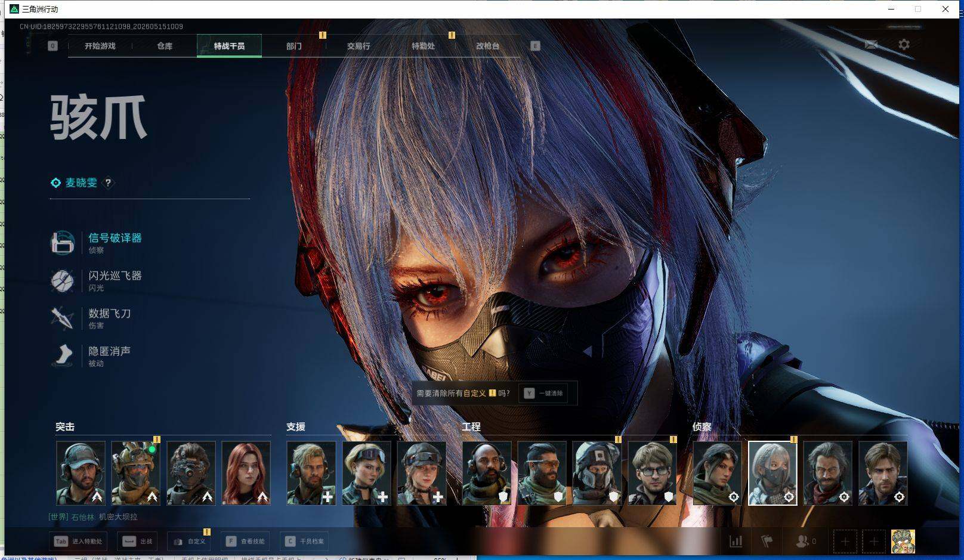Click the 工程 category heading

click(x=471, y=427)
